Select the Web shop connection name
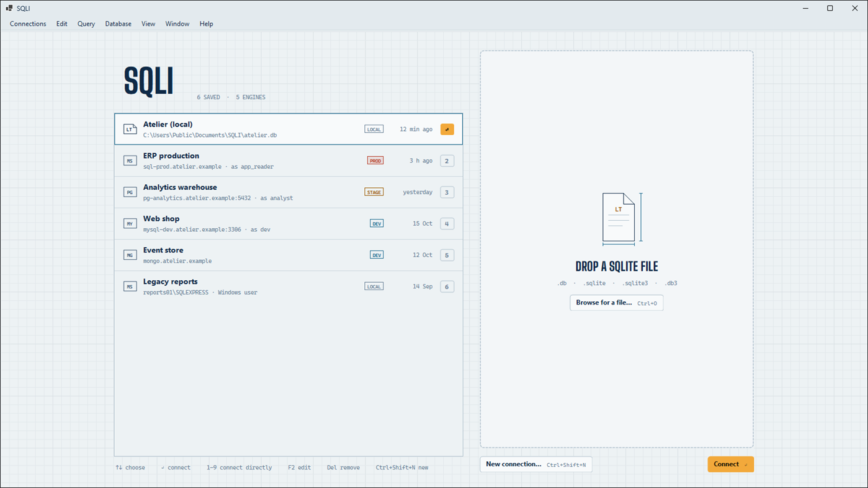This screenshot has width=868, height=488. click(x=161, y=219)
